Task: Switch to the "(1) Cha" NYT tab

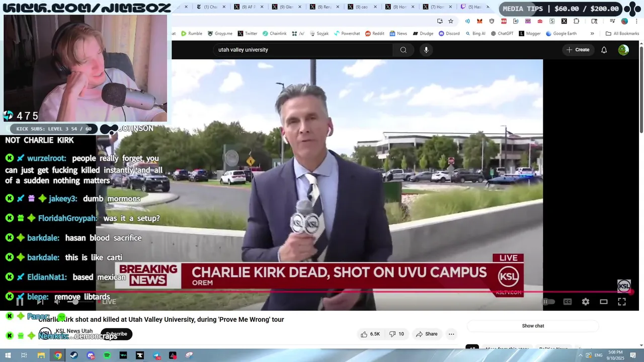Action: point(211,7)
